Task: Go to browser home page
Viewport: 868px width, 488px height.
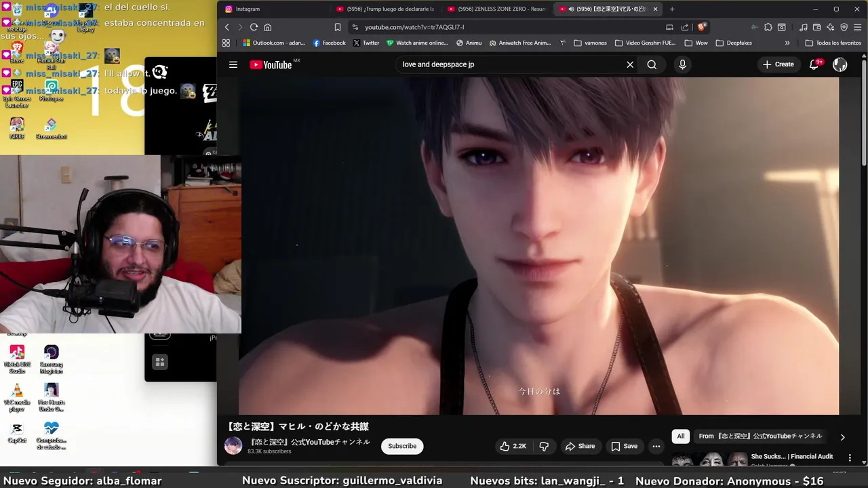Action: click(267, 27)
